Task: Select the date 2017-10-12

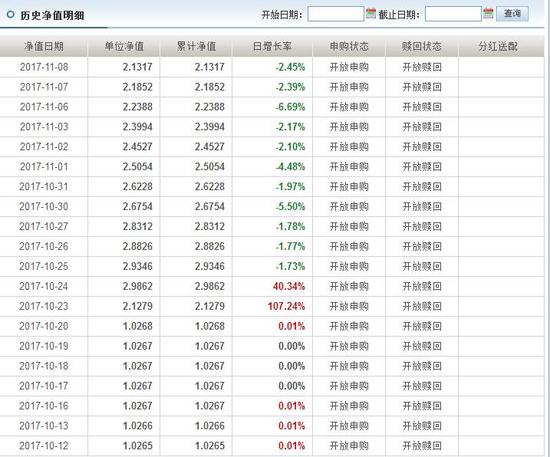Action: tap(44, 446)
